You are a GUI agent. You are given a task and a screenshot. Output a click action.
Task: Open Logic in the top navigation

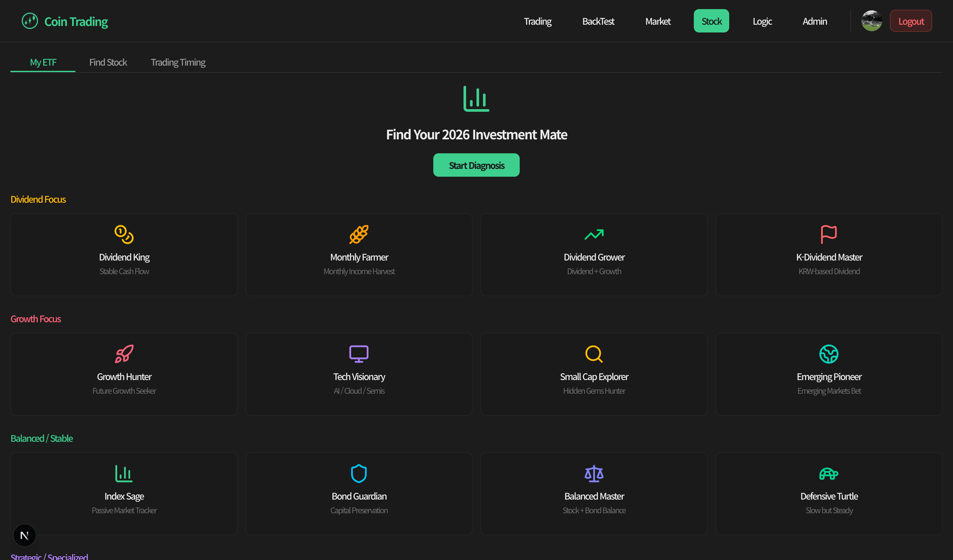[x=762, y=21]
